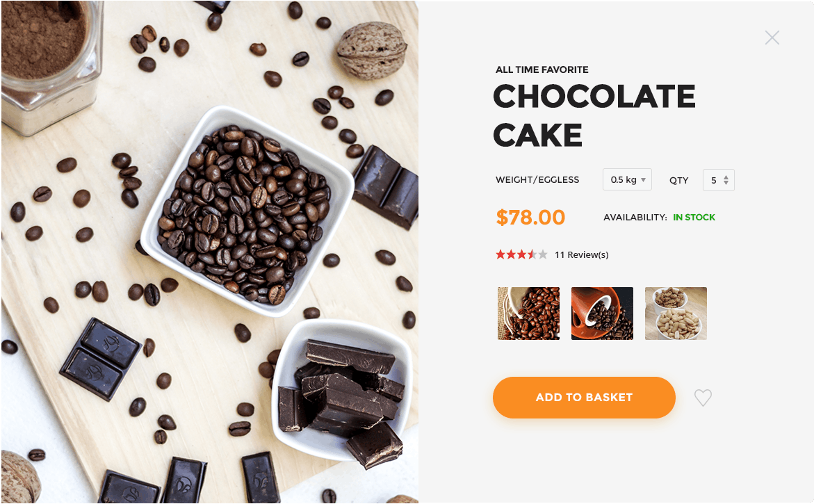Click the weight dropdown arrow
The width and height of the screenshot is (814, 504).
pyautogui.click(x=643, y=180)
